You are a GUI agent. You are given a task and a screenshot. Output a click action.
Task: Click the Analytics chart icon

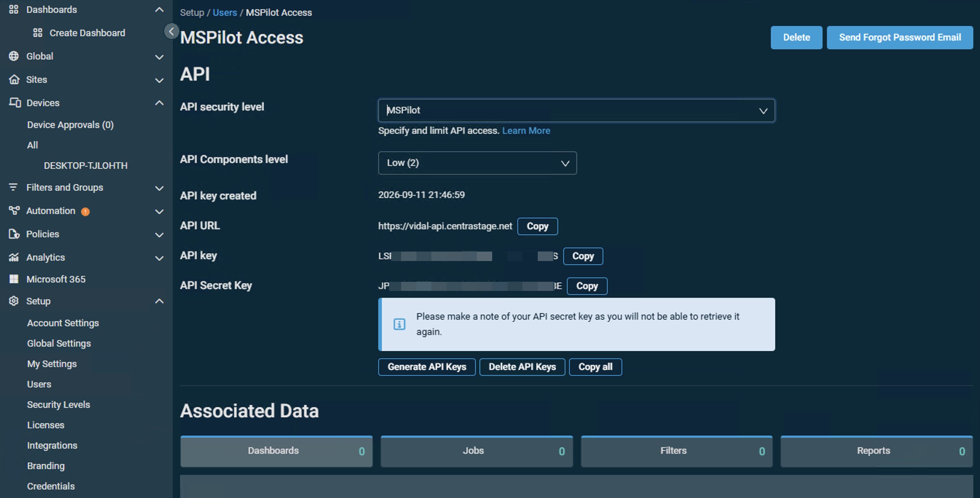pyautogui.click(x=14, y=257)
